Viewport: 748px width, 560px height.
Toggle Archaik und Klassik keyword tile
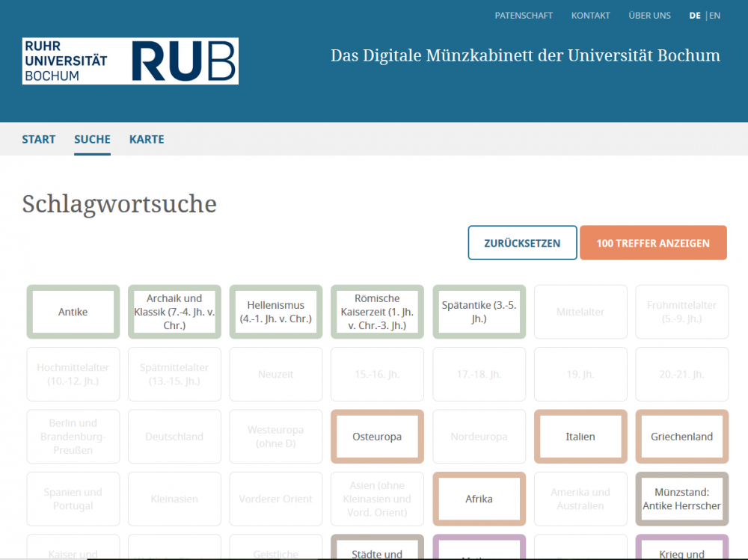pos(174,312)
